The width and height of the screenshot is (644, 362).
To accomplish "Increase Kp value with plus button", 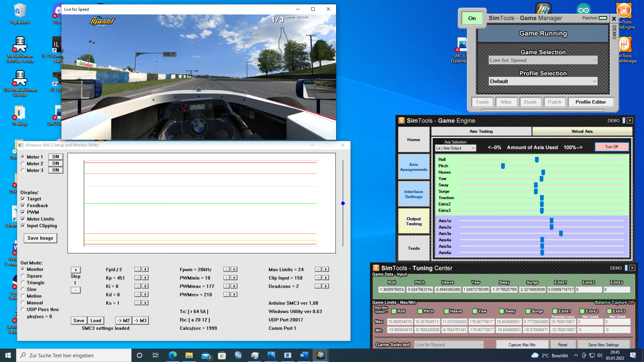I will point(145,278).
